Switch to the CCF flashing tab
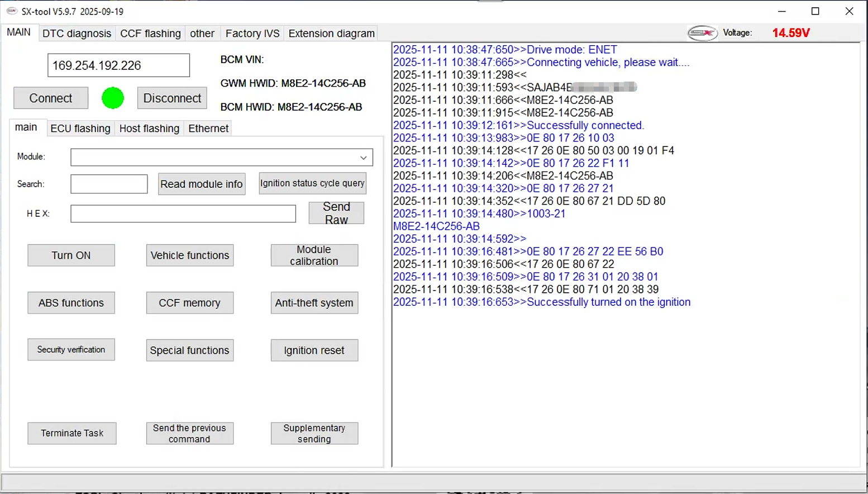 coord(150,34)
